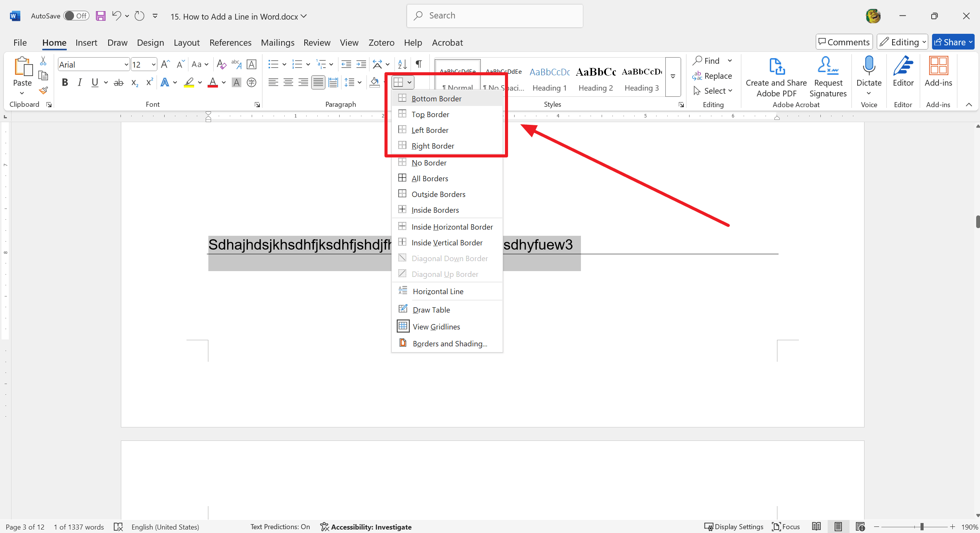The width and height of the screenshot is (980, 533).
Task: Click the Numbered list icon
Action: coord(296,65)
